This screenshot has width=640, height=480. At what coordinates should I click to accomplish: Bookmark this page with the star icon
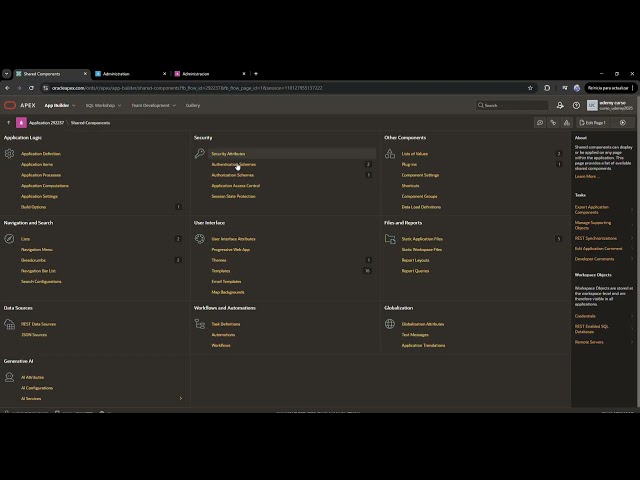pyautogui.click(x=530, y=88)
